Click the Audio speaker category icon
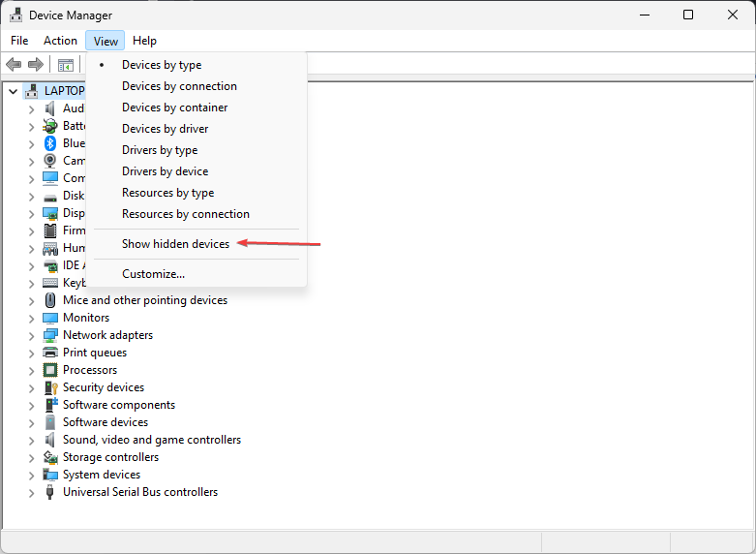Viewport: 756px width, 554px height. (x=50, y=108)
